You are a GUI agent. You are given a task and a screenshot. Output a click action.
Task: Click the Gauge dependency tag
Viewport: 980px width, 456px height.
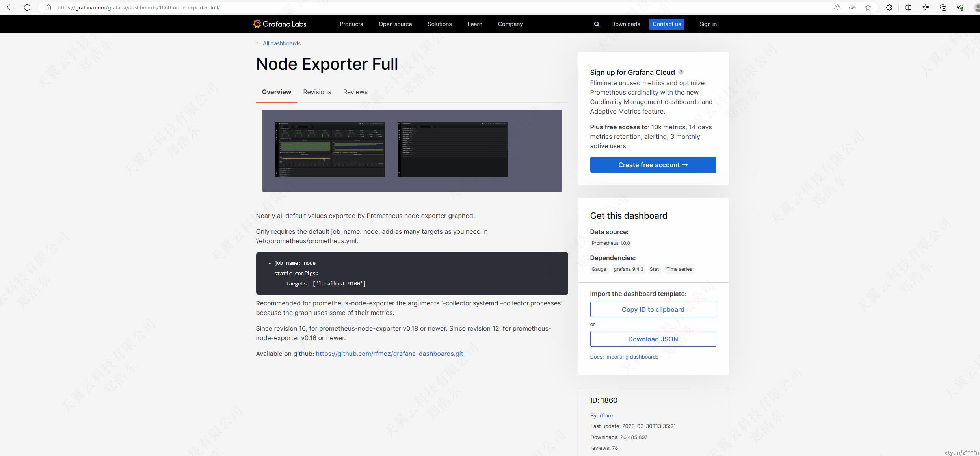(x=599, y=269)
